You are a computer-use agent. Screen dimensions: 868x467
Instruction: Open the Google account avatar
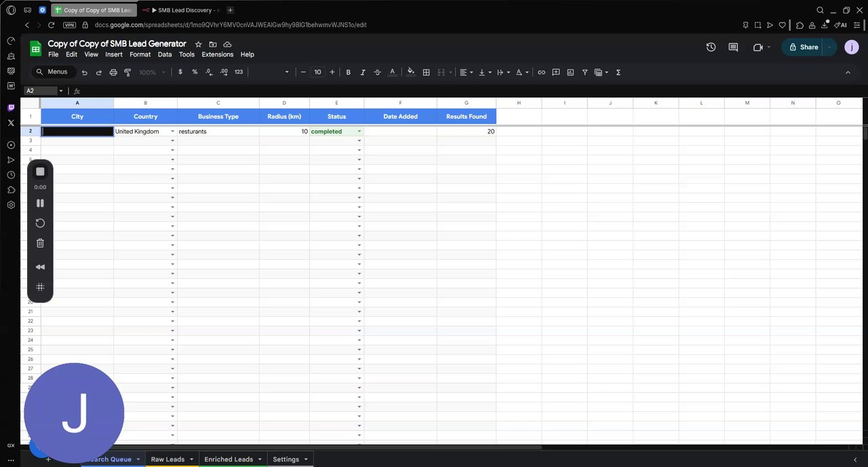(x=851, y=47)
